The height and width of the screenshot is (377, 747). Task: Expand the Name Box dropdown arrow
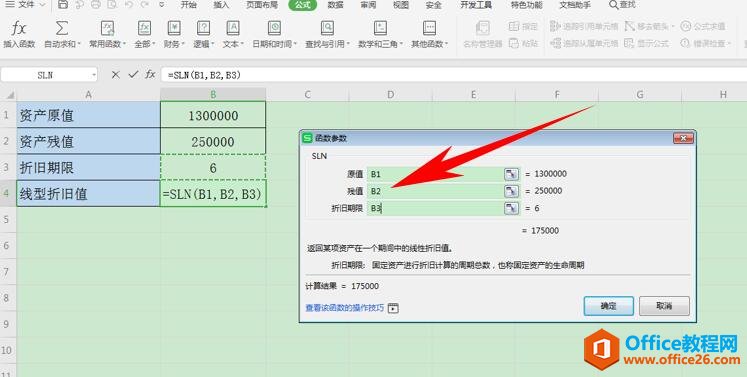click(x=94, y=75)
